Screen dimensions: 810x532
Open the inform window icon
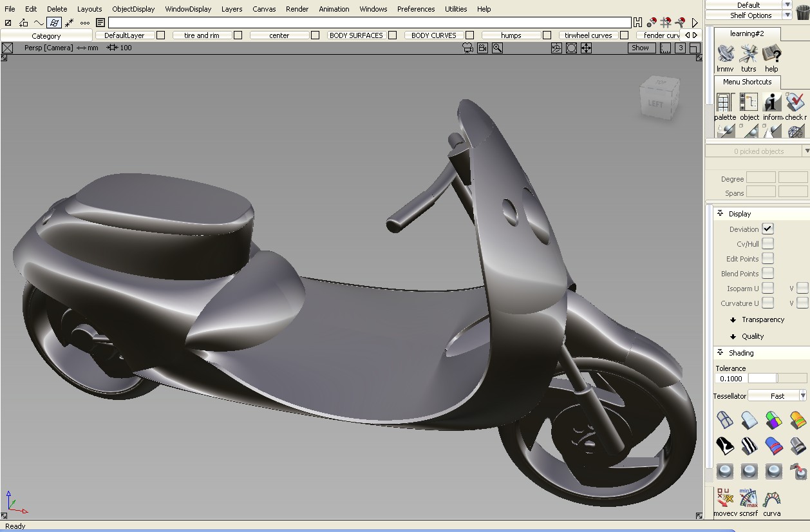coord(771,103)
